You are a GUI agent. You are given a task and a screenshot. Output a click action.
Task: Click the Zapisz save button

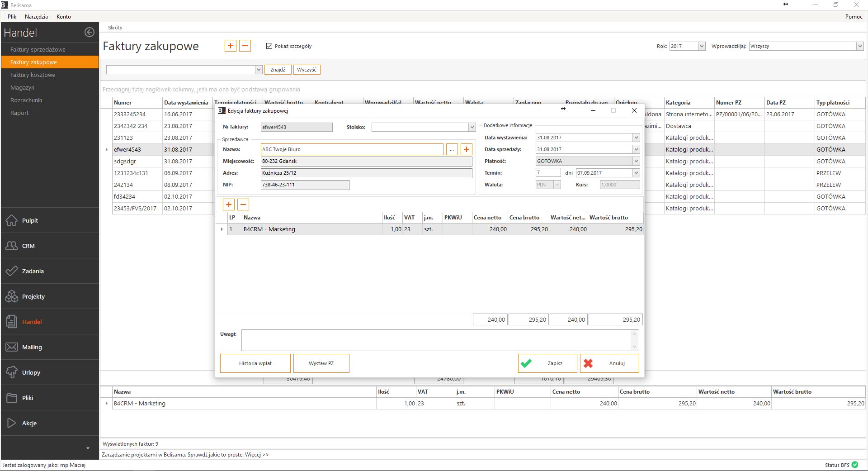click(x=547, y=363)
